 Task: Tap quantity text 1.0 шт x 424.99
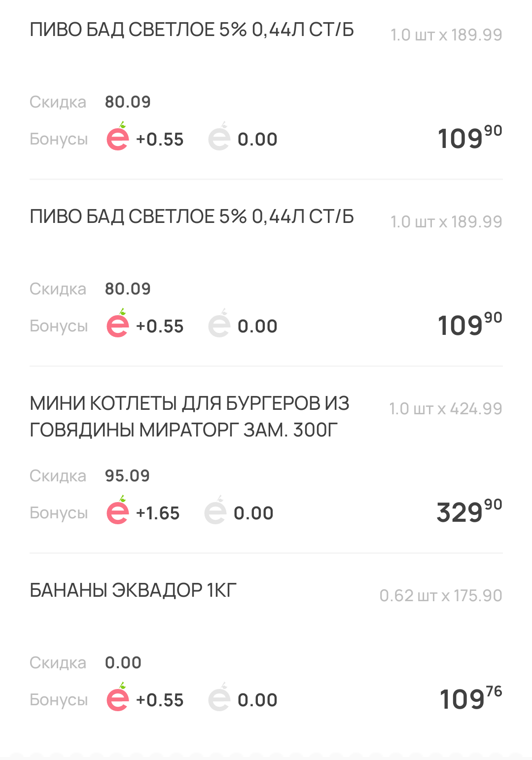click(x=446, y=409)
